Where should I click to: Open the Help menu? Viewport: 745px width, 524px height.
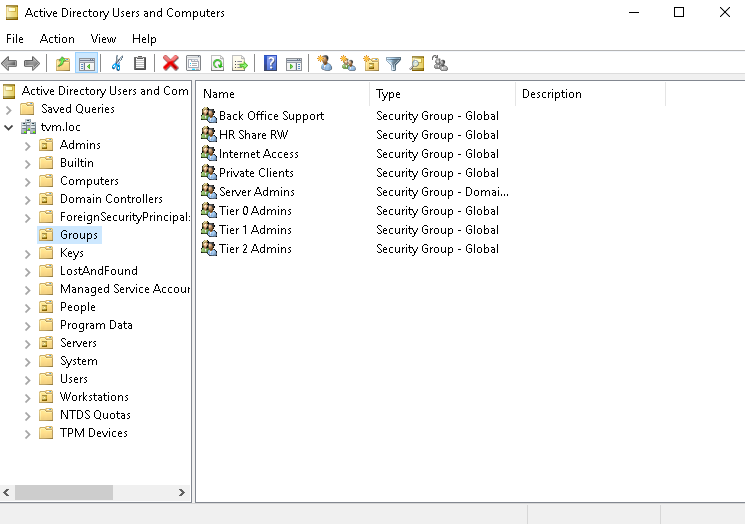144,38
